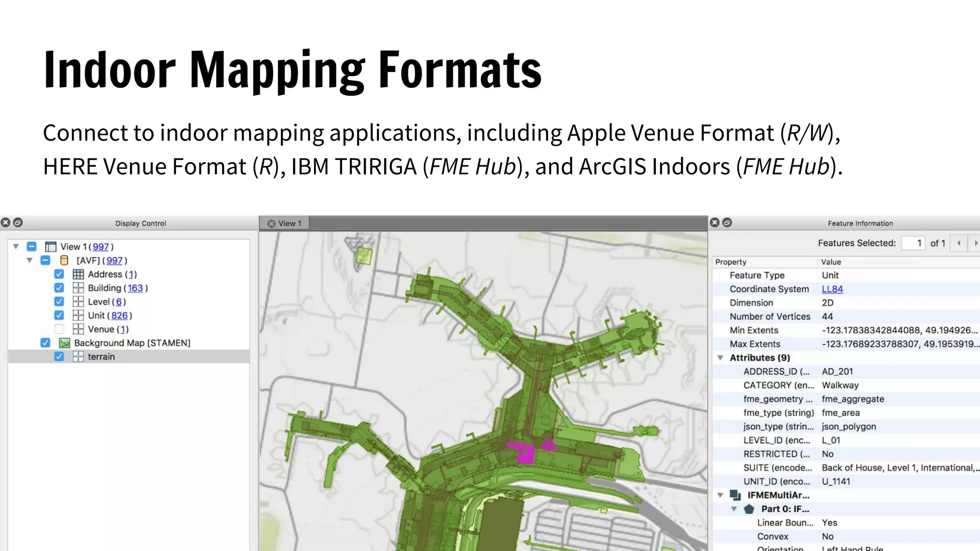Go to next selected feature
Image resolution: width=980 pixels, height=551 pixels.
pyautogui.click(x=975, y=243)
